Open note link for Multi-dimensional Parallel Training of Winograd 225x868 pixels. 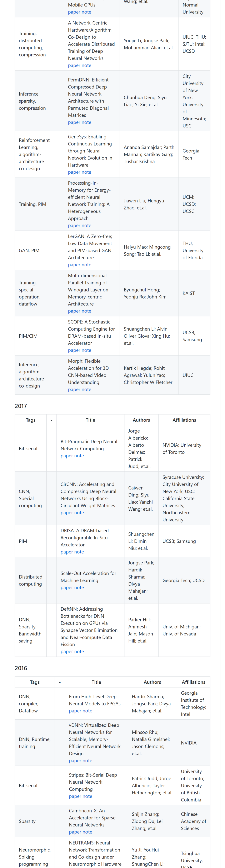tap(86, 311)
